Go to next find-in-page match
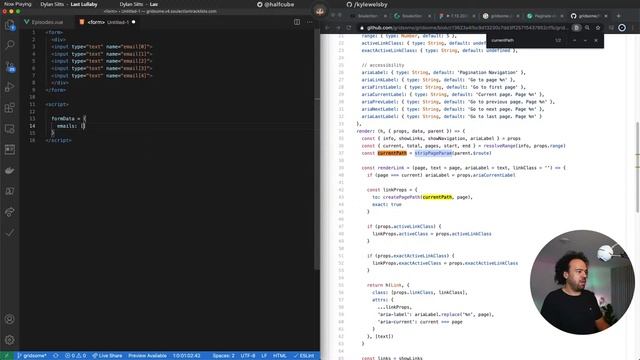The height and width of the screenshot is (360, 640). [585, 40]
